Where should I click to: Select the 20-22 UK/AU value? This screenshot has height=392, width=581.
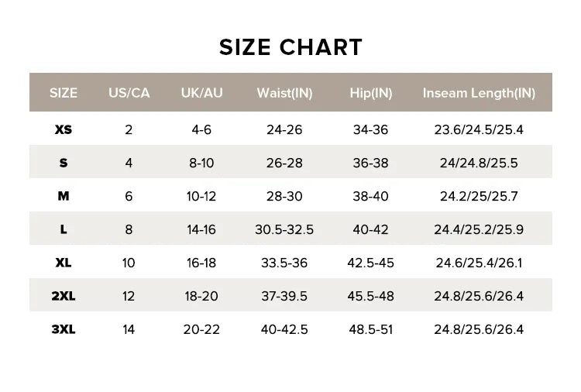click(x=201, y=329)
